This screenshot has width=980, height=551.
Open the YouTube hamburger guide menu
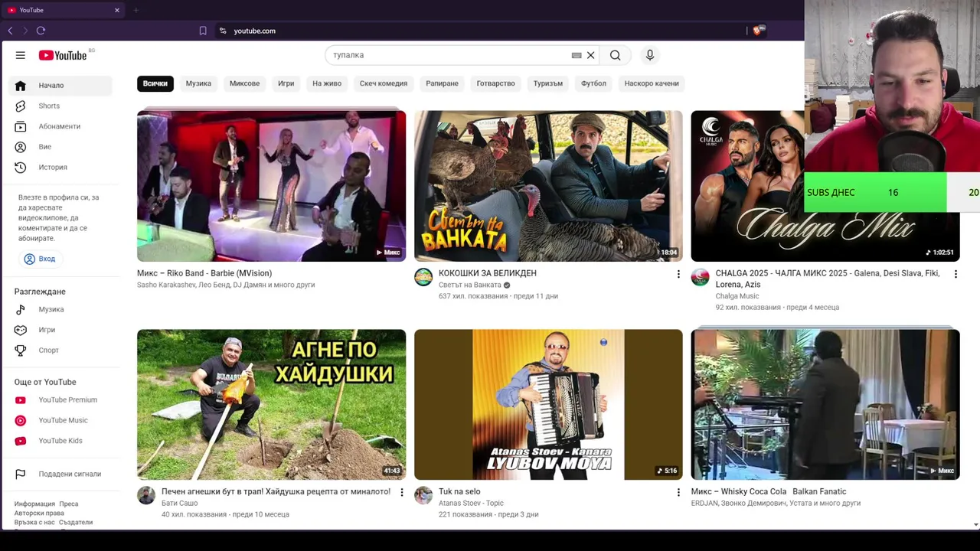point(21,55)
